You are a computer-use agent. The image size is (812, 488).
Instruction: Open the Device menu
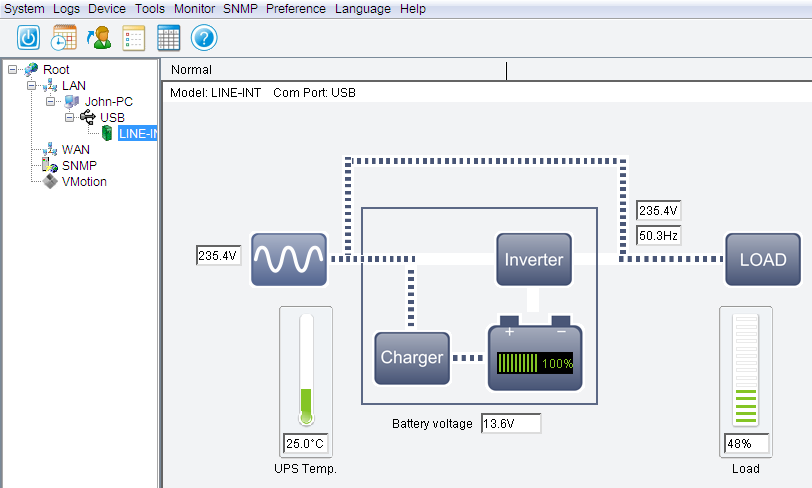[107, 9]
